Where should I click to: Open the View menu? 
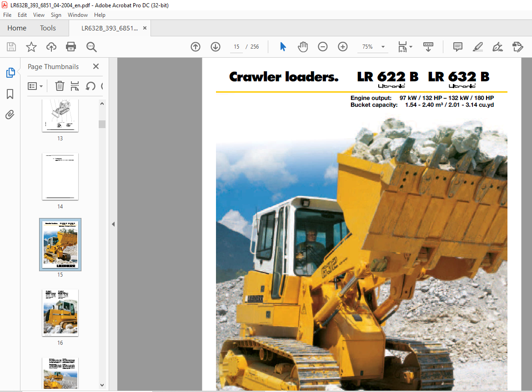(x=39, y=15)
